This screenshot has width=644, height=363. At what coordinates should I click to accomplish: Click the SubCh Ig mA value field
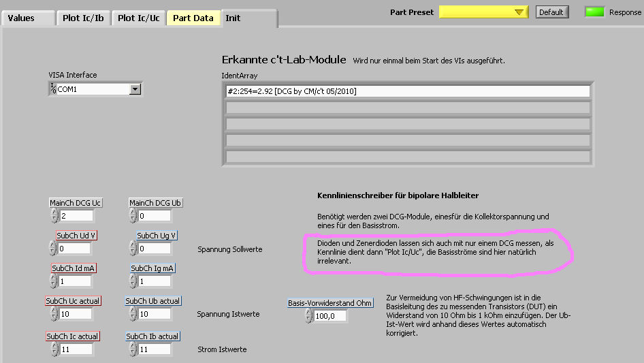(x=154, y=281)
